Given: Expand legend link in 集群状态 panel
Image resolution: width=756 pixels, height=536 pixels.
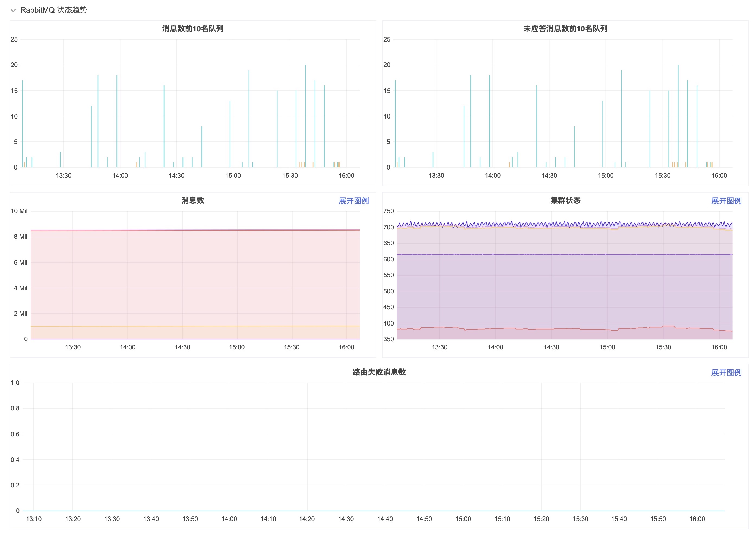Looking at the screenshot, I should 726,201.
